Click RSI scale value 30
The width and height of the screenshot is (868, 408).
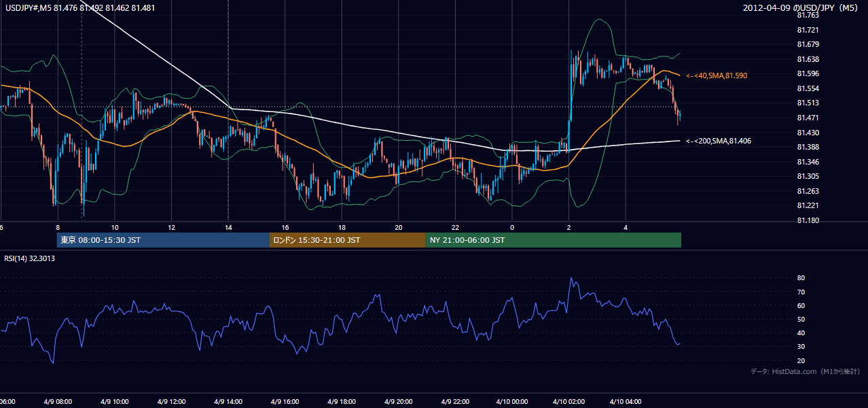(801, 347)
